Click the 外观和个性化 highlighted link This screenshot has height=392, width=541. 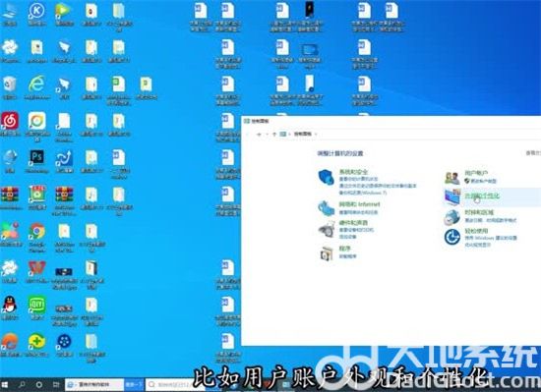point(482,196)
